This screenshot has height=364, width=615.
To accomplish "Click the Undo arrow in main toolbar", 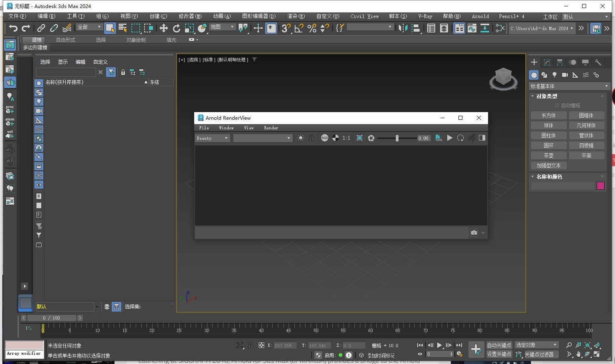I will click(x=14, y=28).
